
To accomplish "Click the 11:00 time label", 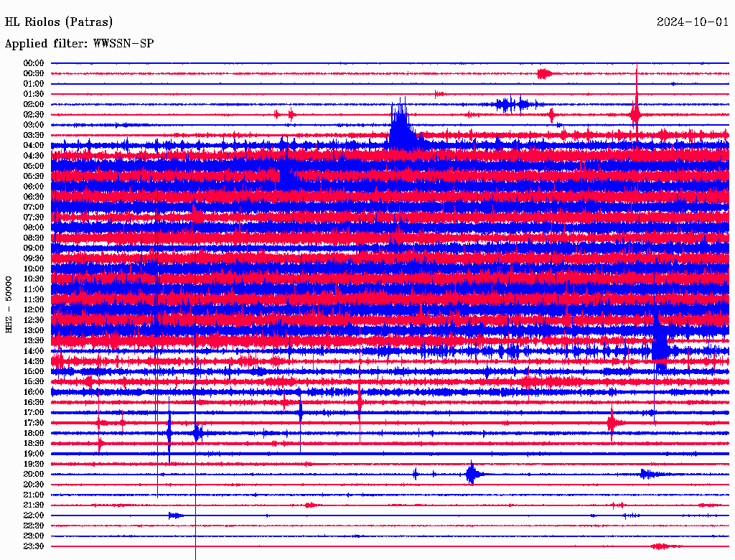I will [x=34, y=289].
